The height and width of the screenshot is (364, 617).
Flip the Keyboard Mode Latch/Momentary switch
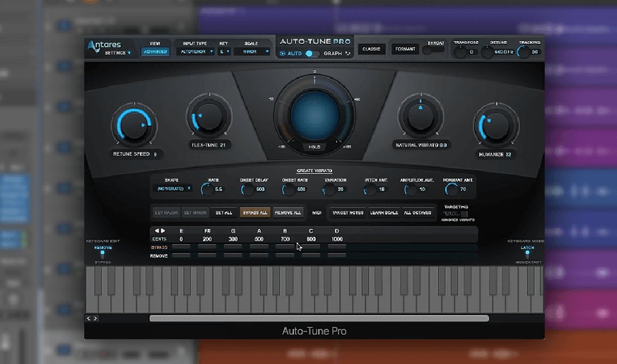[x=527, y=255]
